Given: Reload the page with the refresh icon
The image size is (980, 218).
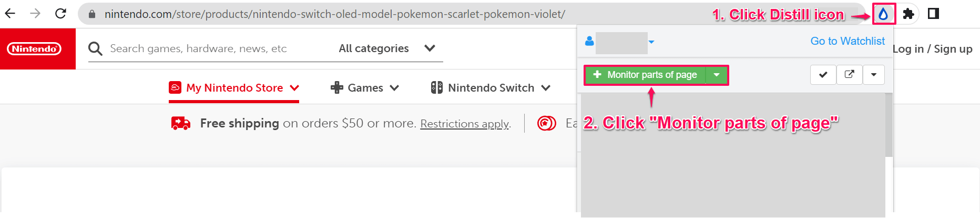Looking at the screenshot, I should [60, 14].
